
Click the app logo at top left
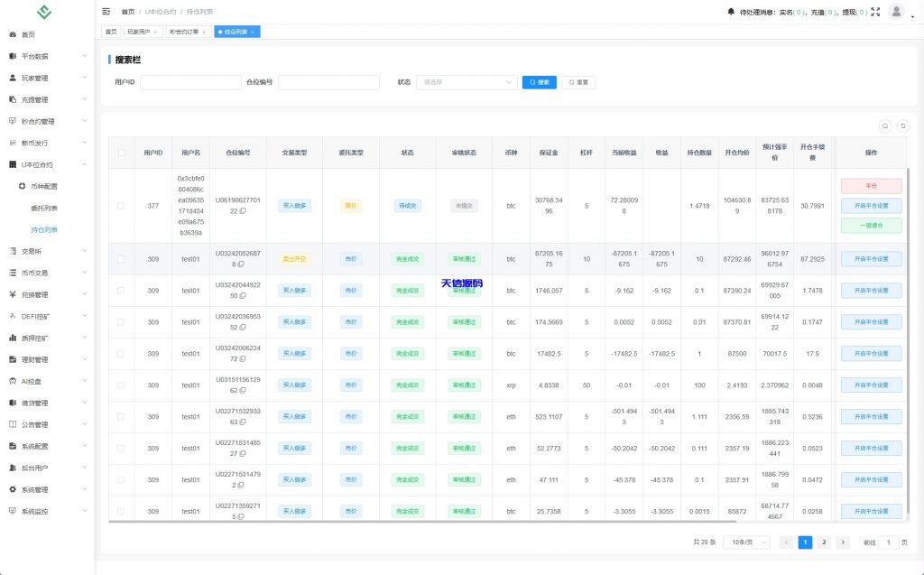pos(44,12)
